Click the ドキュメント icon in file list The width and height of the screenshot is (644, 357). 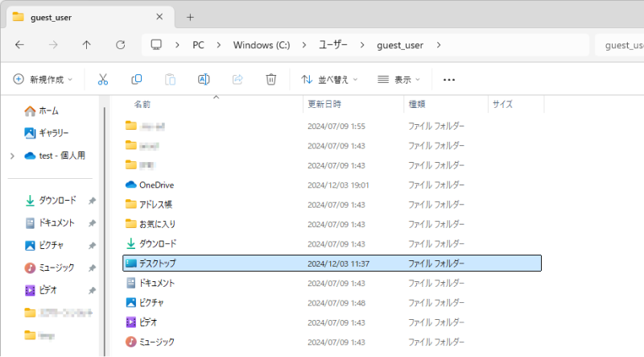(x=130, y=283)
